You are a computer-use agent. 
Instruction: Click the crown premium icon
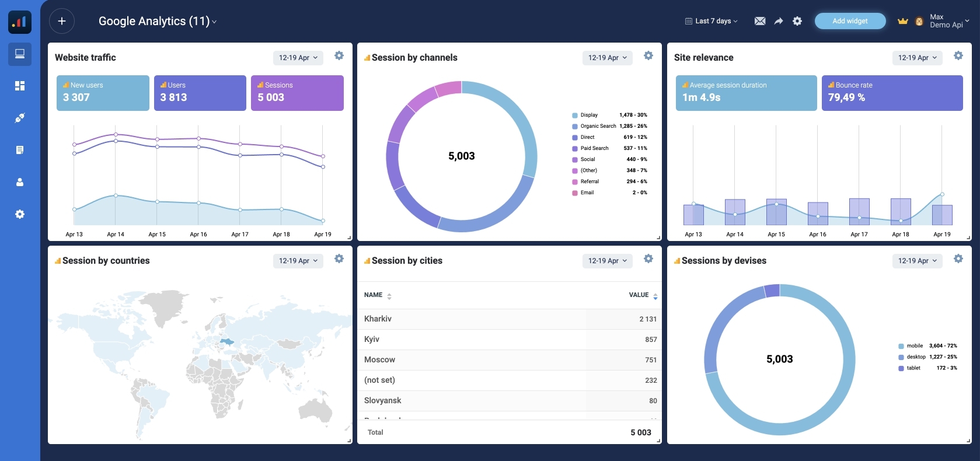pos(902,21)
